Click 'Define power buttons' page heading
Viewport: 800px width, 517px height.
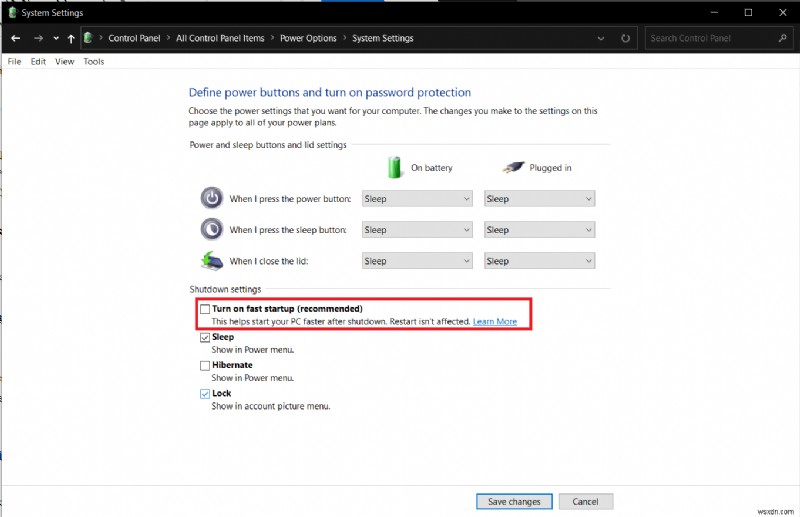point(330,92)
